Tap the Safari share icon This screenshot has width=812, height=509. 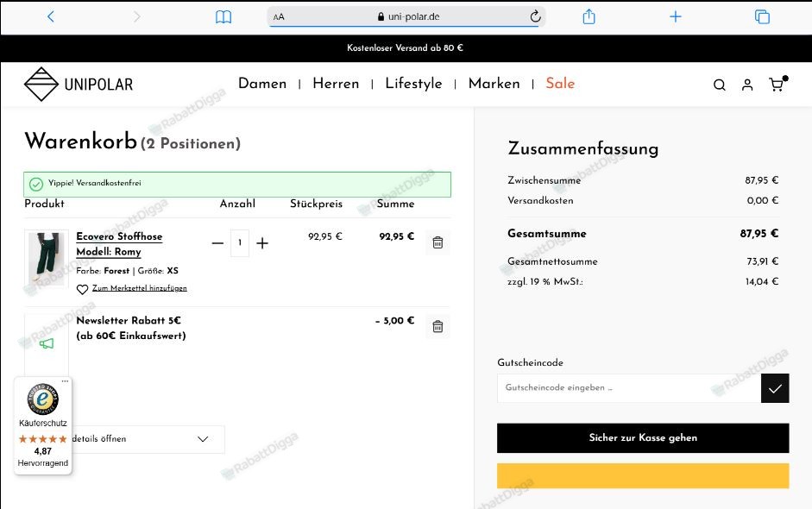[x=589, y=16]
